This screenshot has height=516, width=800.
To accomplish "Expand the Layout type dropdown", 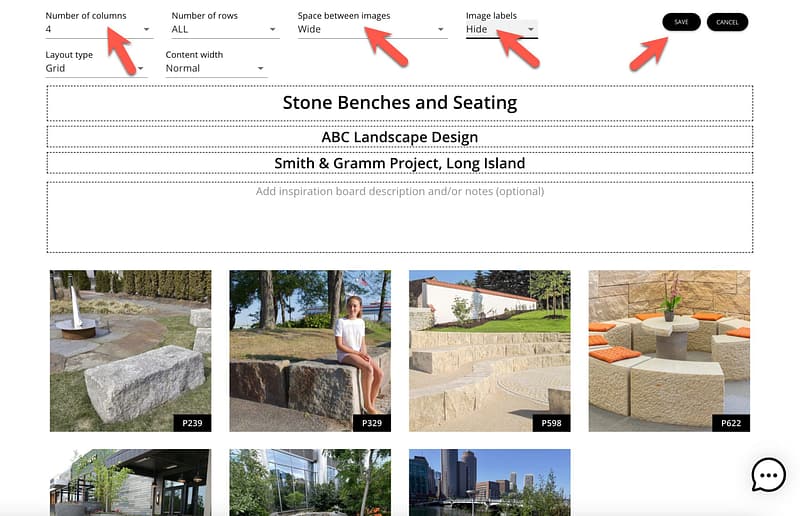I will point(96,69).
